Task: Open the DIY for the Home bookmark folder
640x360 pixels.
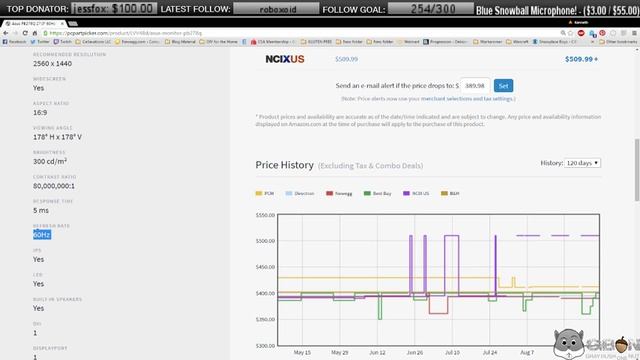Action: pyautogui.click(x=219, y=42)
